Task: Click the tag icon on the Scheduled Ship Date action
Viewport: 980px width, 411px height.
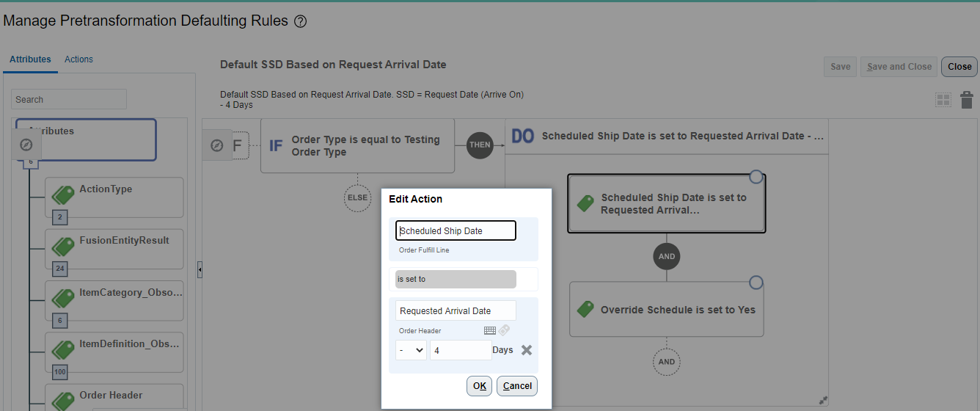Action: pos(585,204)
